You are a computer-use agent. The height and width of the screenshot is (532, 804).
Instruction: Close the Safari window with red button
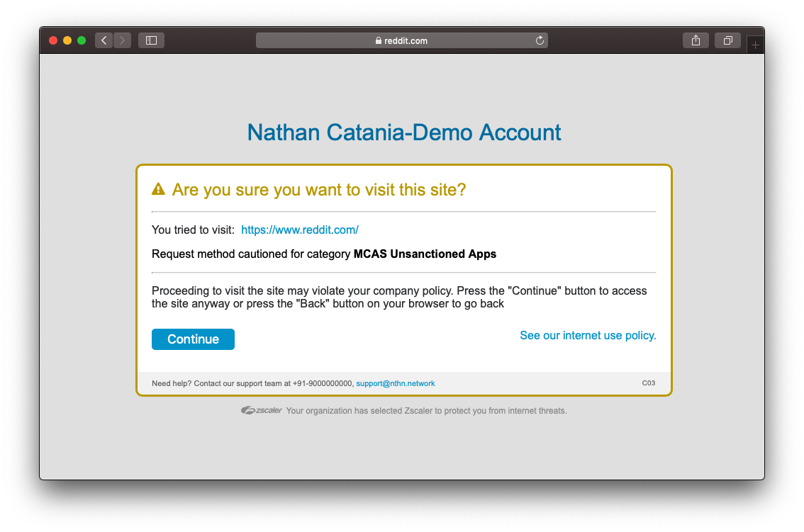(x=53, y=40)
